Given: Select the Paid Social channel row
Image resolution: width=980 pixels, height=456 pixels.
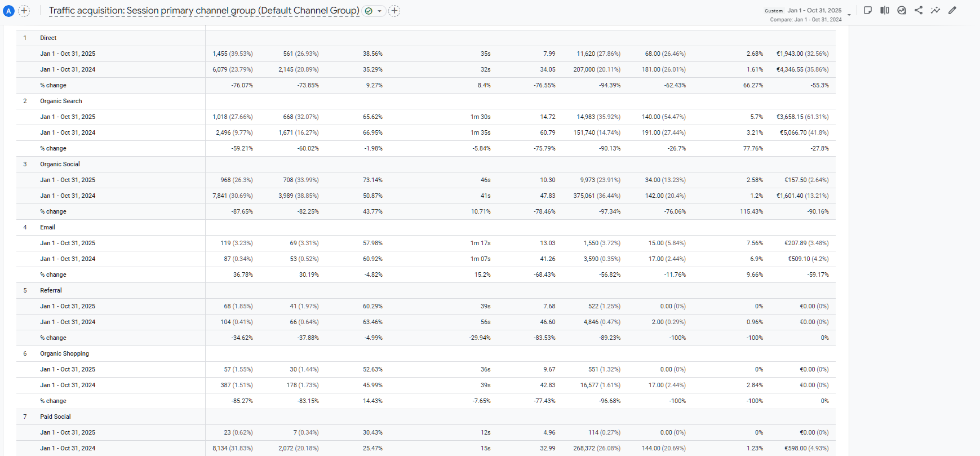Looking at the screenshot, I should point(55,417).
